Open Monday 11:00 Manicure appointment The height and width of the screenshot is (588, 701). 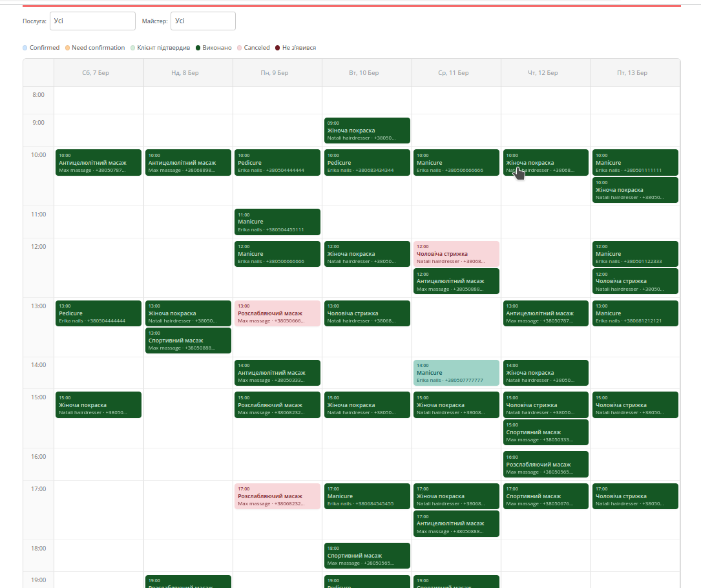point(277,222)
